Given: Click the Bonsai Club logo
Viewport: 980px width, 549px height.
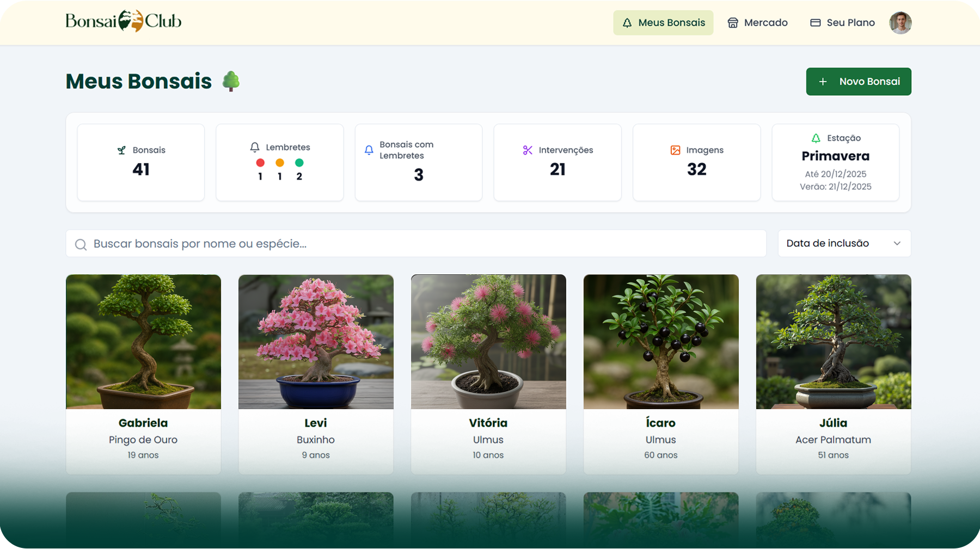Looking at the screenshot, I should [x=123, y=21].
